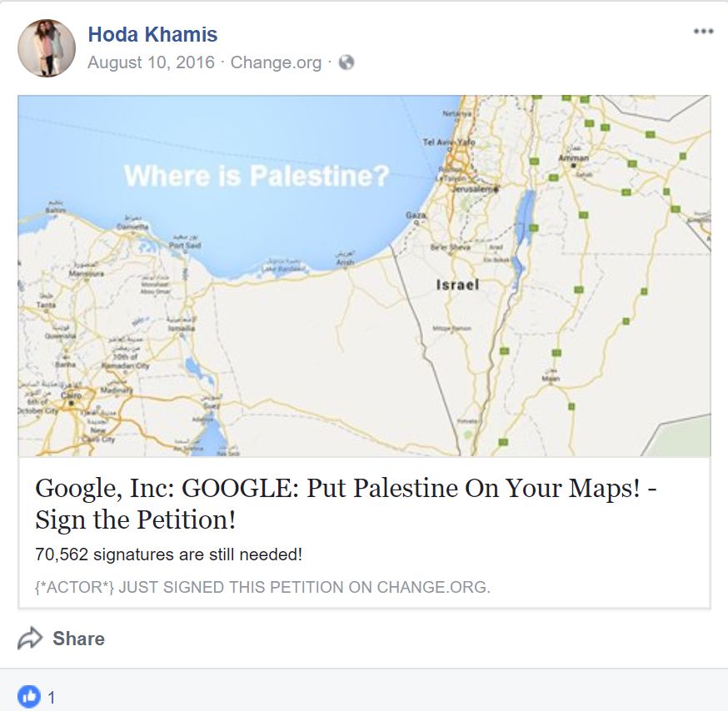The image size is (728, 711).
Task: Click the "Where is Palestine?" map text
Action: tap(257, 176)
